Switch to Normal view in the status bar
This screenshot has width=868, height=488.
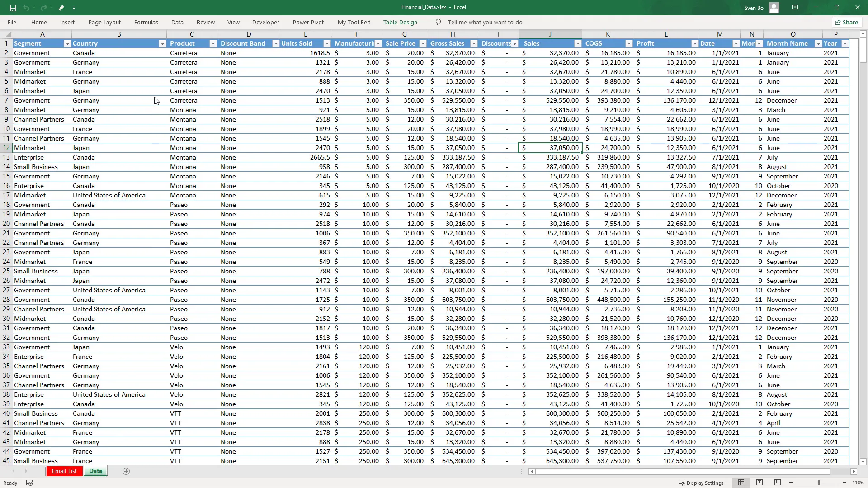pyautogui.click(x=741, y=483)
